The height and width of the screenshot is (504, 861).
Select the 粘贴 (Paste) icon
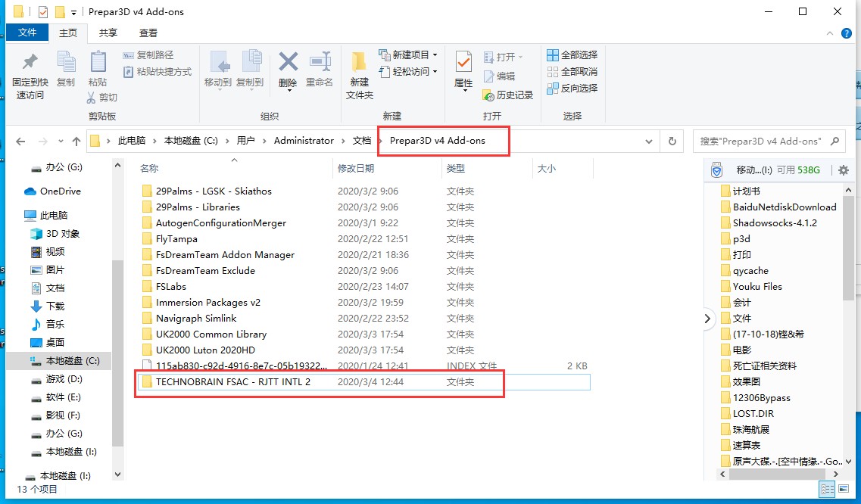pyautogui.click(x=98, y=68)
